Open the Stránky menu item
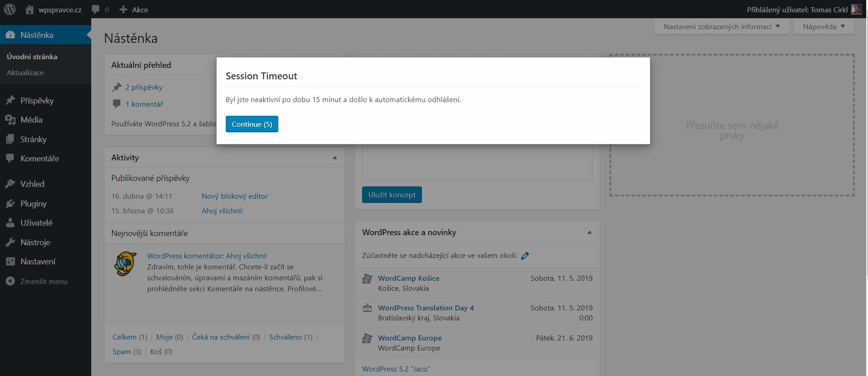Image resolution: width=868 pixels, height=376 pixels. (x=46, y=139)
